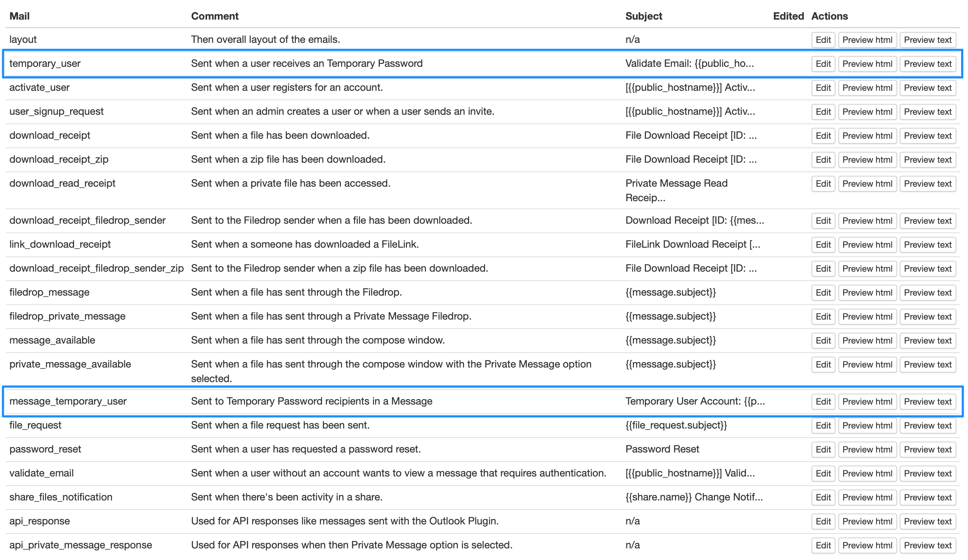Preview html for share_files_notification

[x=867, y=497]
